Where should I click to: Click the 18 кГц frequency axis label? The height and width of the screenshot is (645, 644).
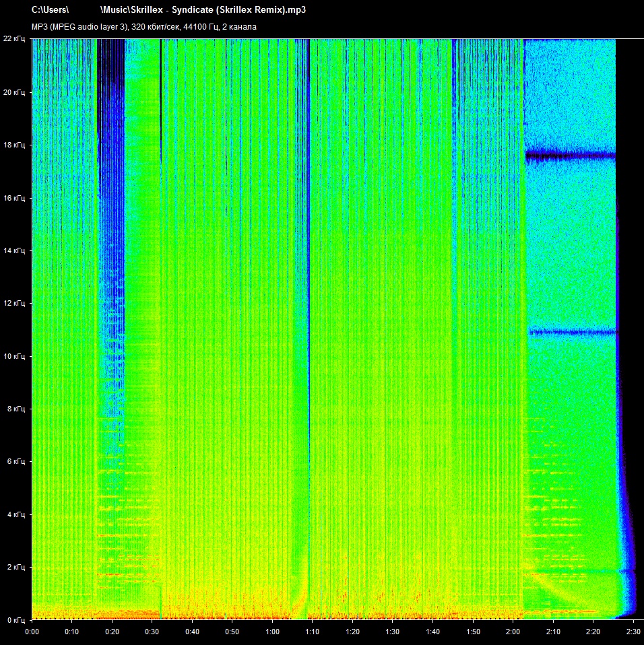(14, 145)
